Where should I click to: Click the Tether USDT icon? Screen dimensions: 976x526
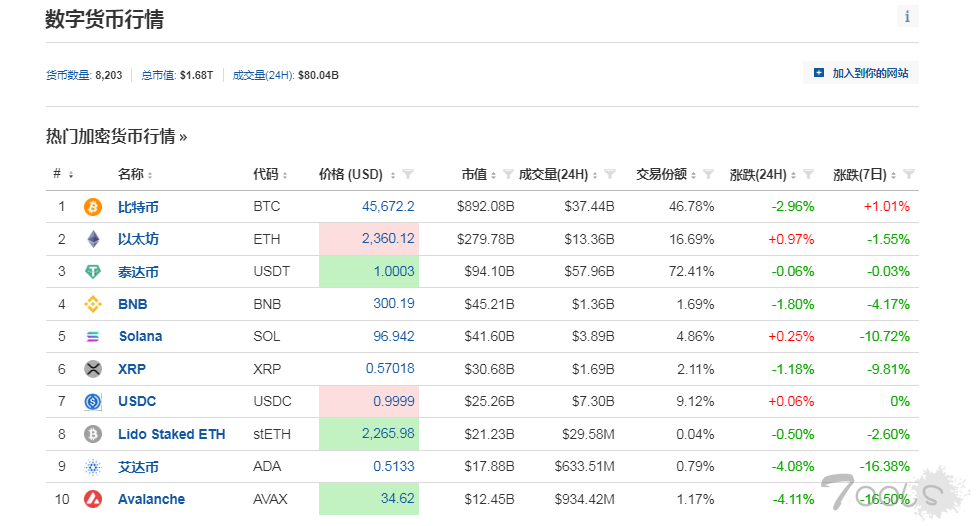click(93, 271)
